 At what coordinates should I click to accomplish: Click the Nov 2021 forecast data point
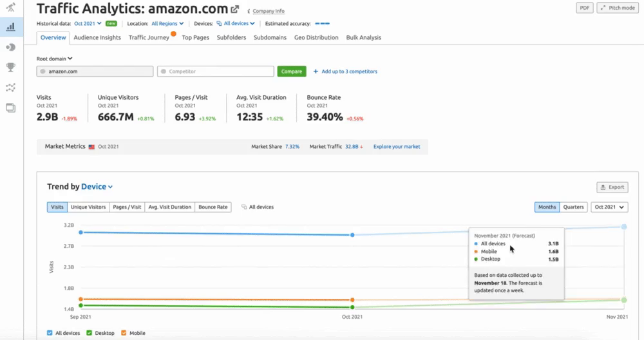click(624, 227)
